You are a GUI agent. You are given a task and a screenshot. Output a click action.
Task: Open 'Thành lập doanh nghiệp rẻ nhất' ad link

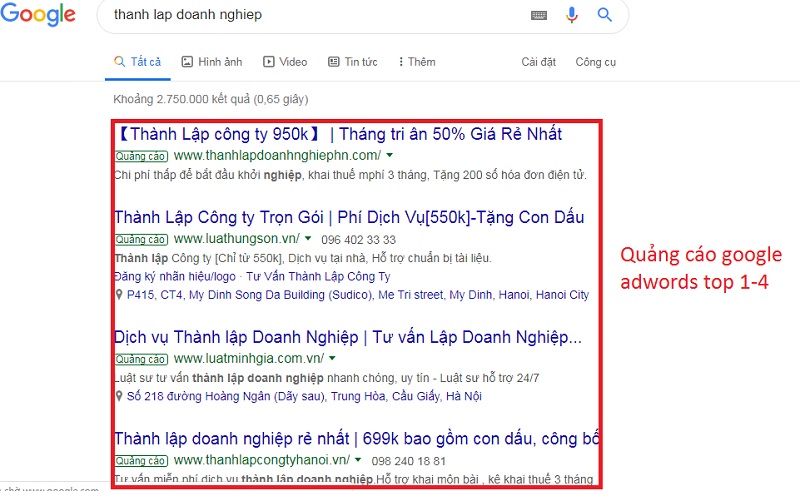(x=357, y=438)
